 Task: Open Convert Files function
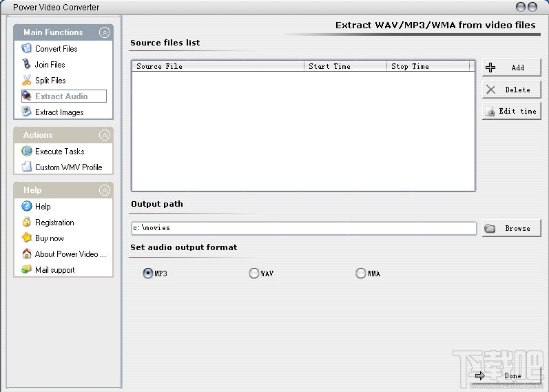(56, 49)
